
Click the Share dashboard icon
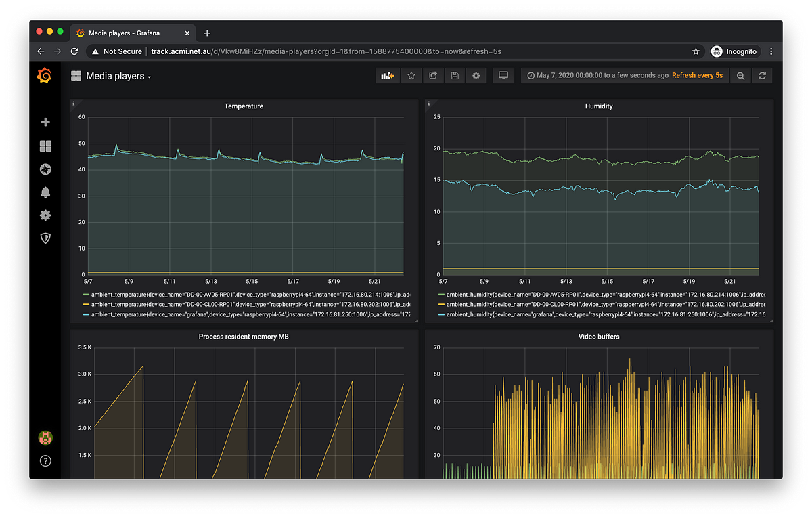tap(433, 75)
